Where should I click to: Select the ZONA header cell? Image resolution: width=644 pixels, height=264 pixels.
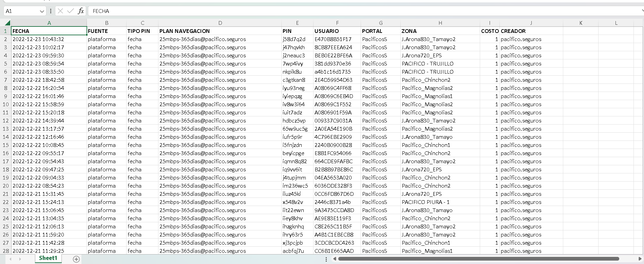tap(440, 31)
